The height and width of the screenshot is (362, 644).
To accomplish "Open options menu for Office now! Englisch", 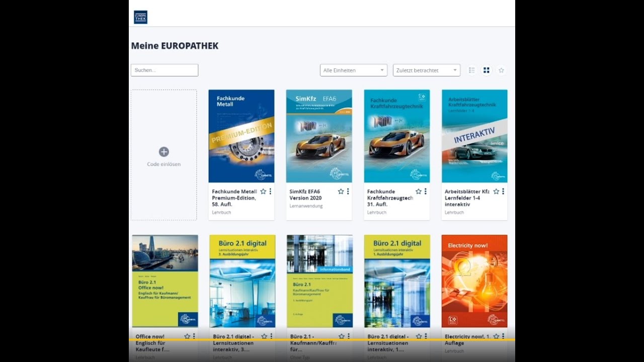I will tap(194, 336).
